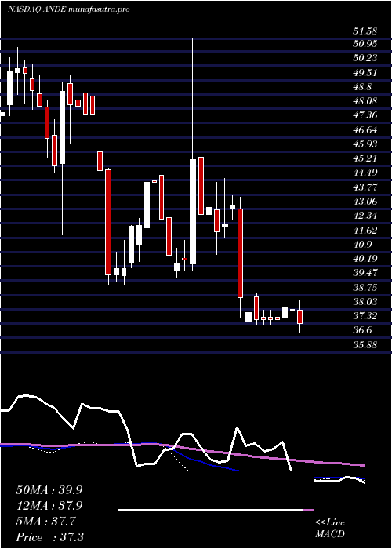The width and height of the screenshot is (392, 549).
Task: Click the 37.32 price axis label
Action: click(x=365, y=316)
